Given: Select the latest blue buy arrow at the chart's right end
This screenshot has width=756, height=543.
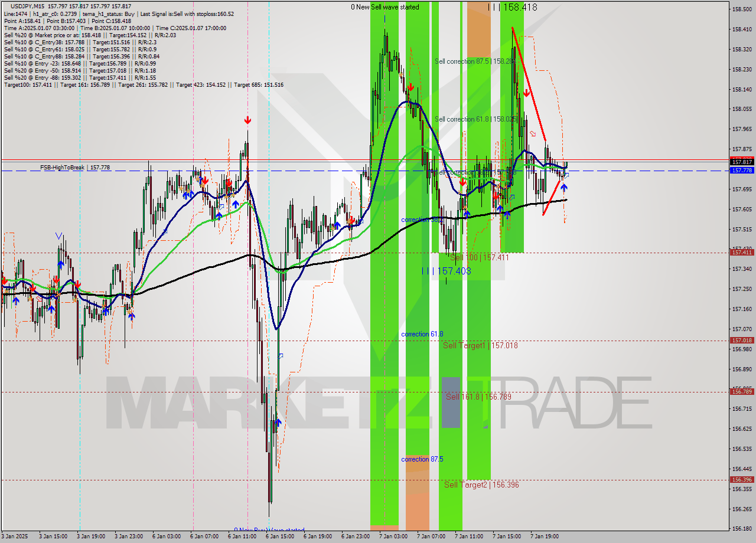Looking at the screenshot, I should [x=564, y=188].
